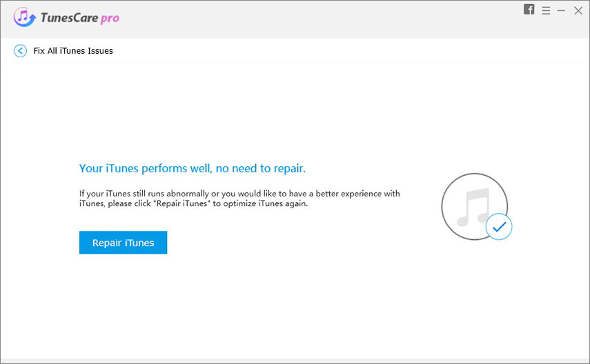
Task: Click the "Fix All iTunes Issues" heading
Action: (x=73, y=51)
